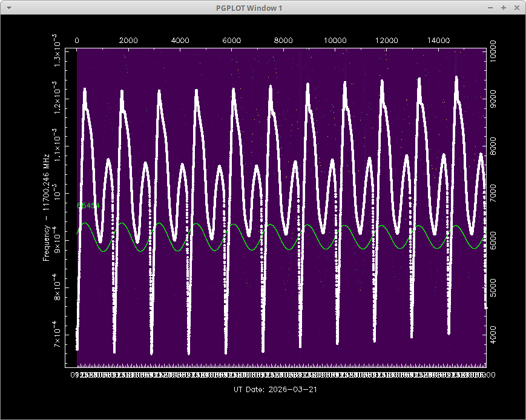The image size is (526, 420).
Task: Click left axis label 1.2x10^-3
Action: 57,97
